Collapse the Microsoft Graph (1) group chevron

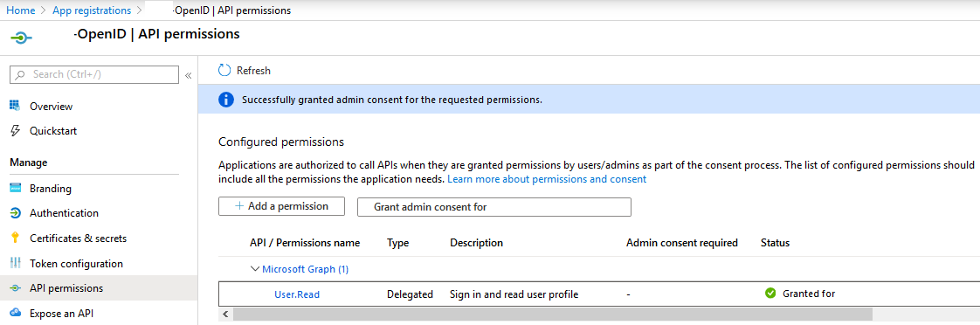click(x=254, y=269)
